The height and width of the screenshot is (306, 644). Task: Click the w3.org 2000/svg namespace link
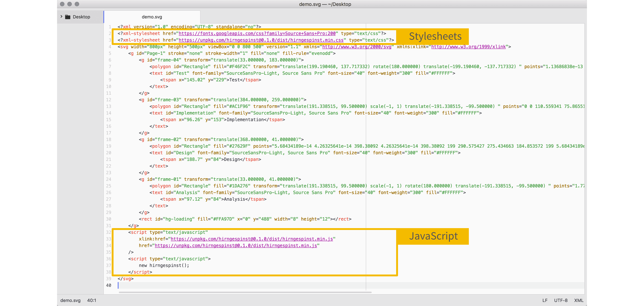[x=357, y=47]
